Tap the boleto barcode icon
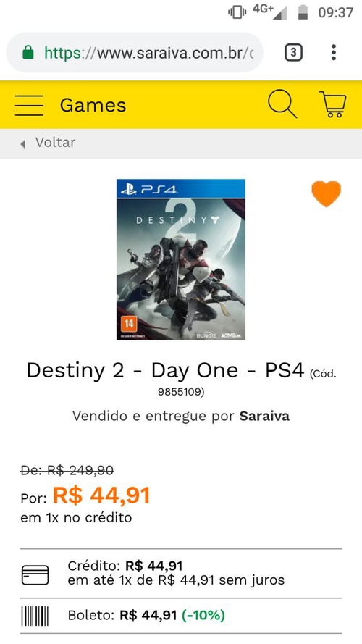Image resolution: width=362 pixels, height=644 pixels. pos(35,616)
